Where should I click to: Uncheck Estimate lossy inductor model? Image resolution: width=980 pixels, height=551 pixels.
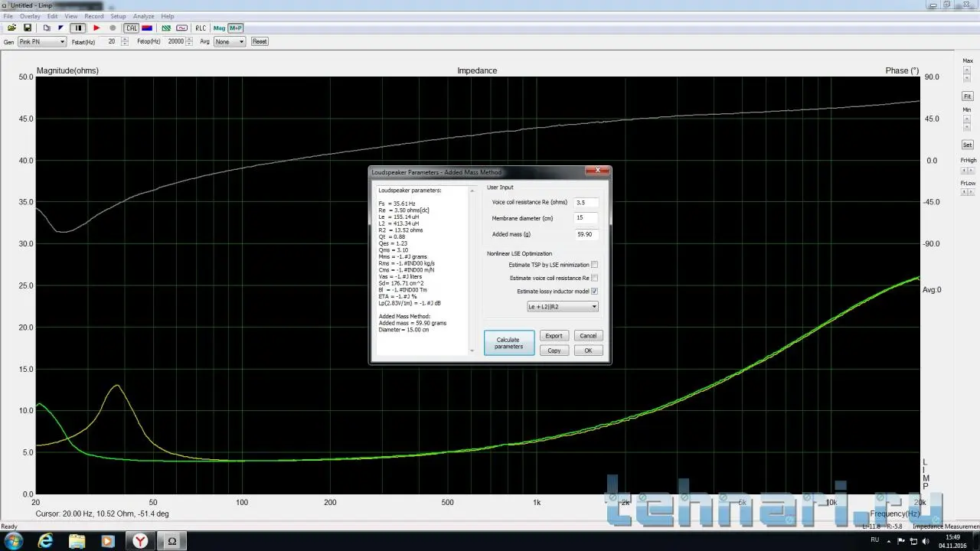point(594,292)
